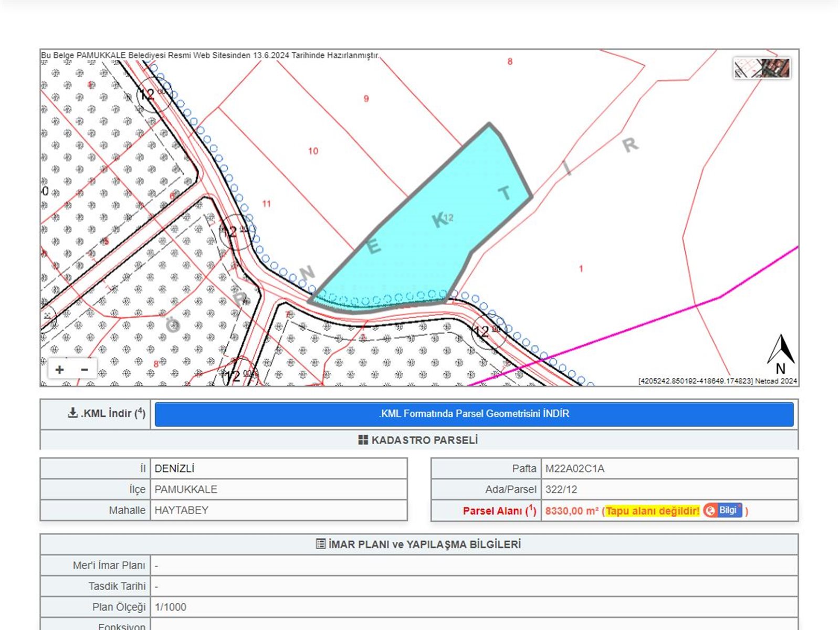Click the download icon beside .KML İndir

72,413
